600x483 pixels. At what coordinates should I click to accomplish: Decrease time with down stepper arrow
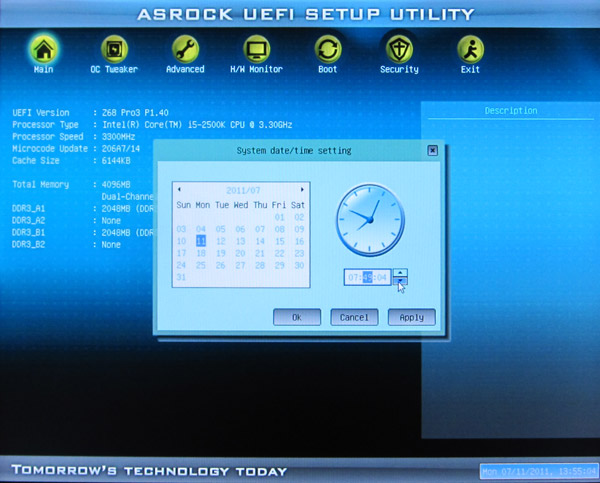point(400,282)
